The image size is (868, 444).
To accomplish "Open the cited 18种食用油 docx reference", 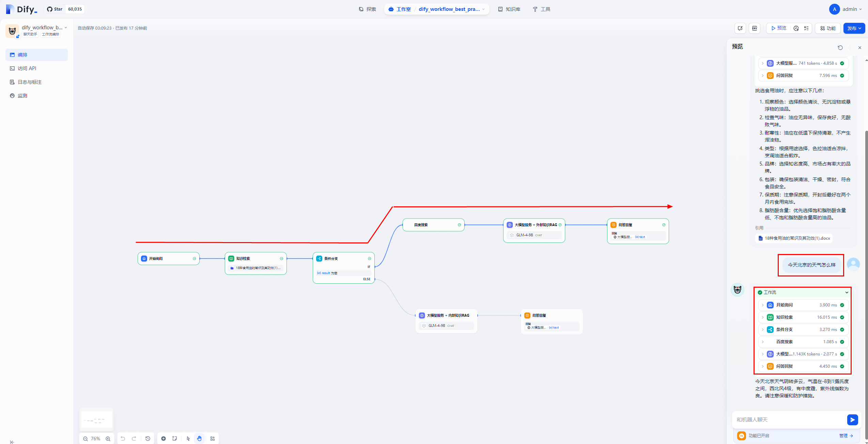I will 794,238.
